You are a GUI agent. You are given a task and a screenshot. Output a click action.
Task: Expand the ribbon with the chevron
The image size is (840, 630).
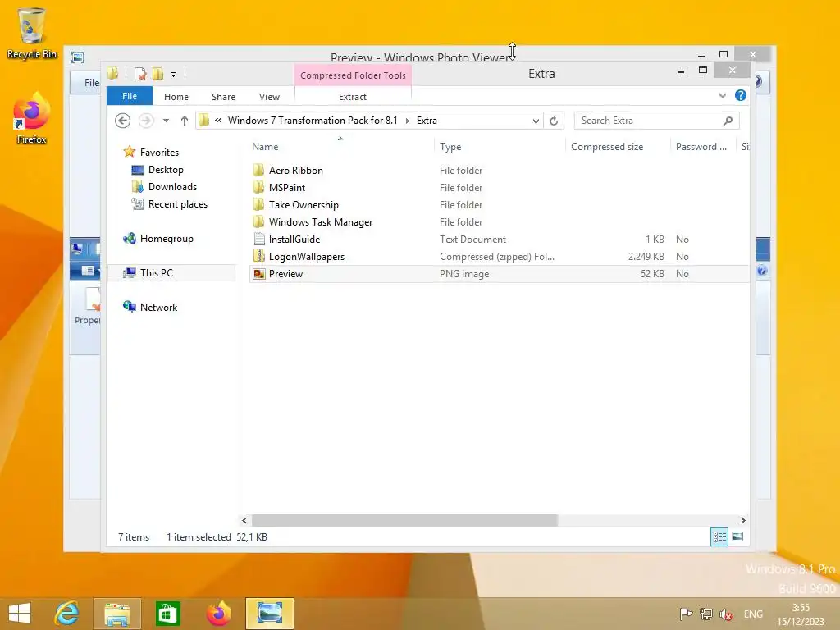tap(722, 96)
